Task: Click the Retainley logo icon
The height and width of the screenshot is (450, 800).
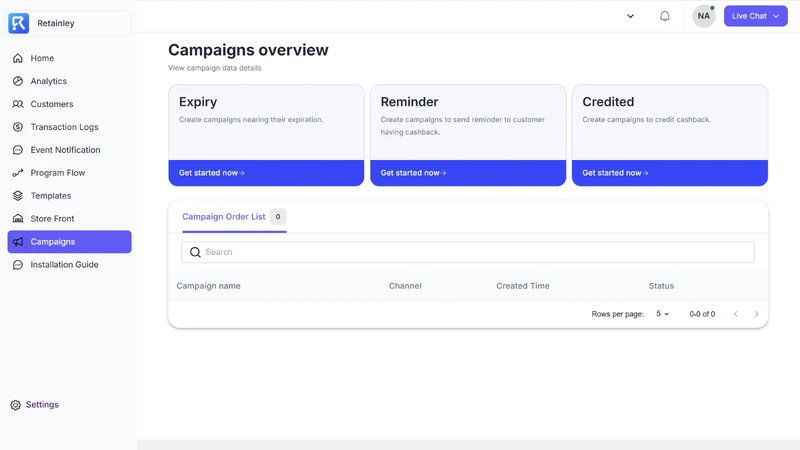Action: coord(18,23)
